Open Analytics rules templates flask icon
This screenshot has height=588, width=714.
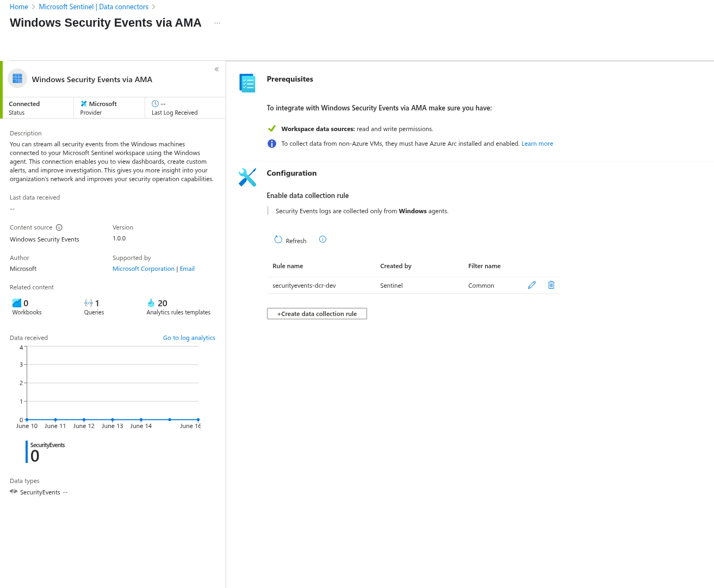pyautogui.click(x=151, y=303)
